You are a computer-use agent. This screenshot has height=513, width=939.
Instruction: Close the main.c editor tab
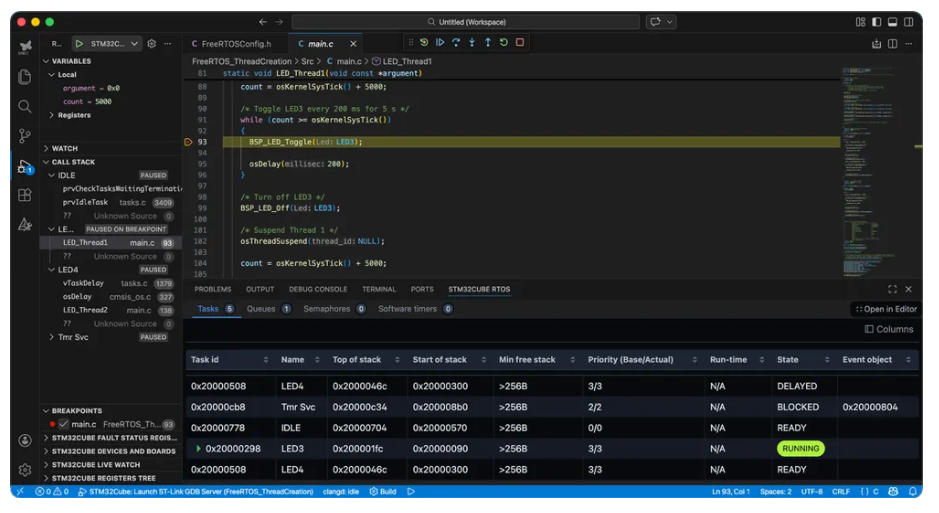353,44
